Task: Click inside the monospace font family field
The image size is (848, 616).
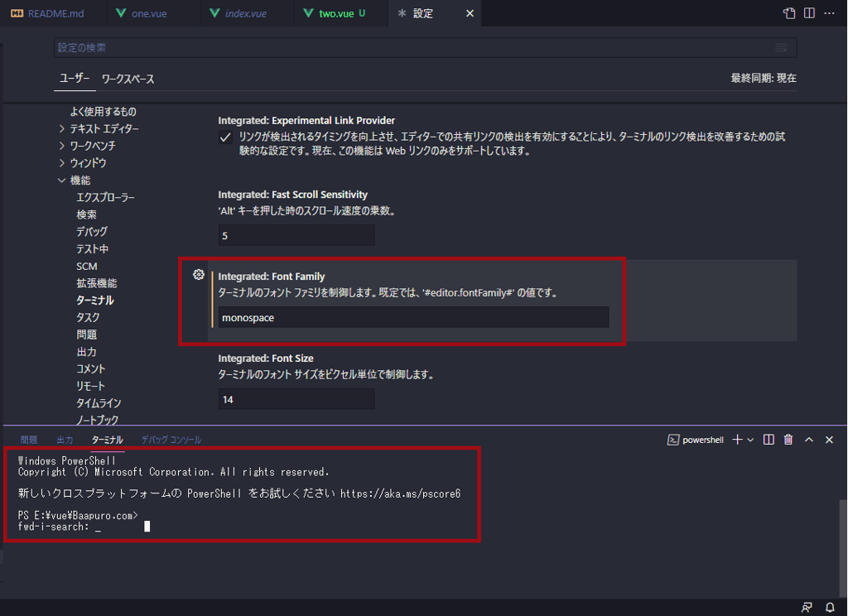Action: click(414, 317)
